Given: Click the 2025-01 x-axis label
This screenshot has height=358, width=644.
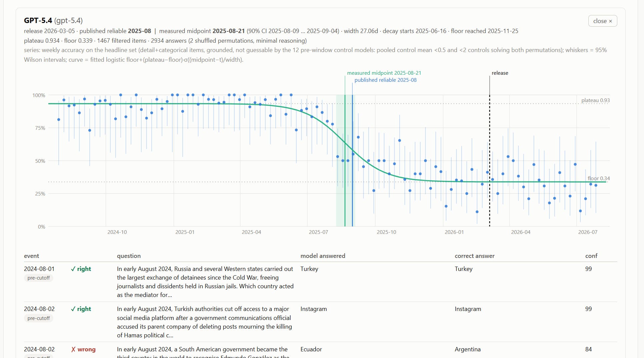Looking at the screenshot, I should (185, 232).
